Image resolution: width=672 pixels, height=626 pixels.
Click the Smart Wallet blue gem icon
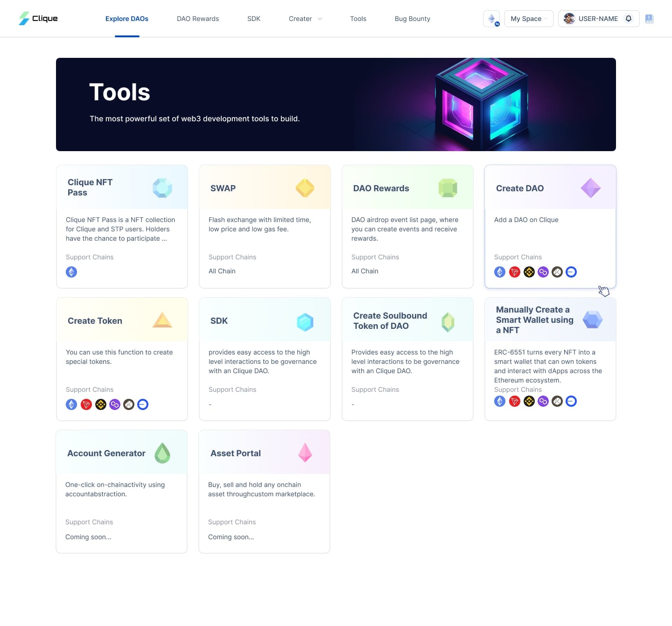(x=593, y=320)
